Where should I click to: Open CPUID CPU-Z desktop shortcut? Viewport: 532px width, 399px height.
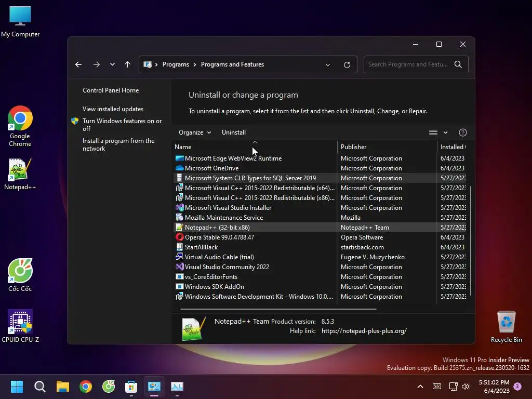click(20, 326)
